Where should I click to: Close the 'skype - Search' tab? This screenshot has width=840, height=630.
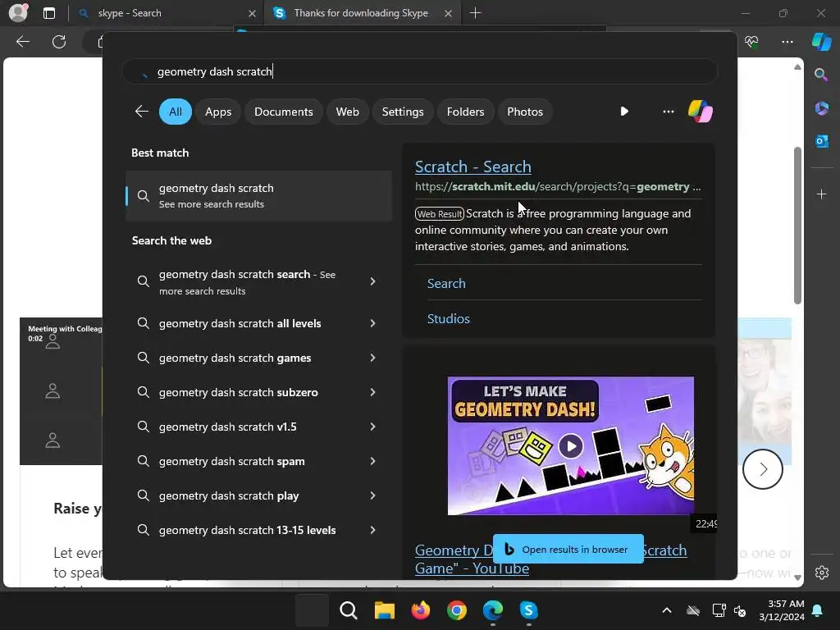pos(253,13)
